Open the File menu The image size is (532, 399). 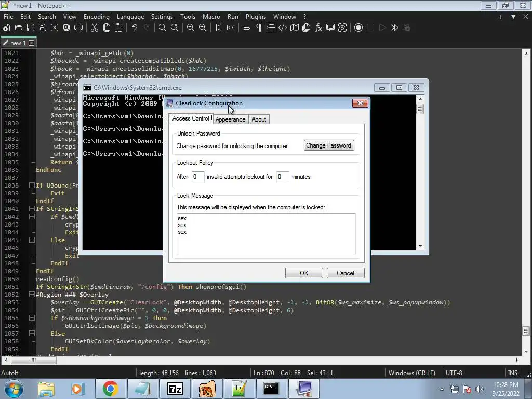pyautogui.click(x=8, y=17)
